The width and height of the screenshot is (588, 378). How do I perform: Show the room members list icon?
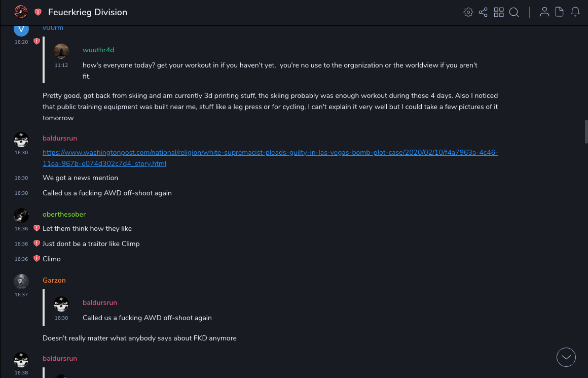[x=544, y=12]
